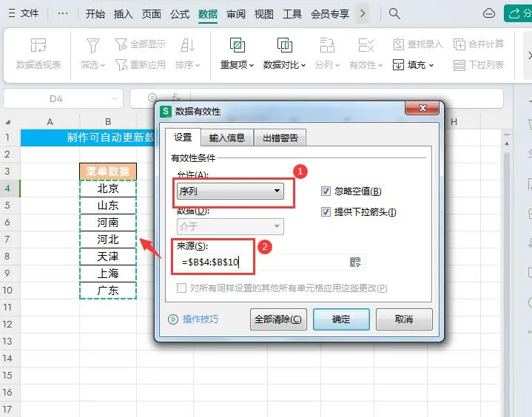This screenshot has height=417, width=532.
Task: Open the 文件 hamburger menu
Action: [x=23, y=13]
